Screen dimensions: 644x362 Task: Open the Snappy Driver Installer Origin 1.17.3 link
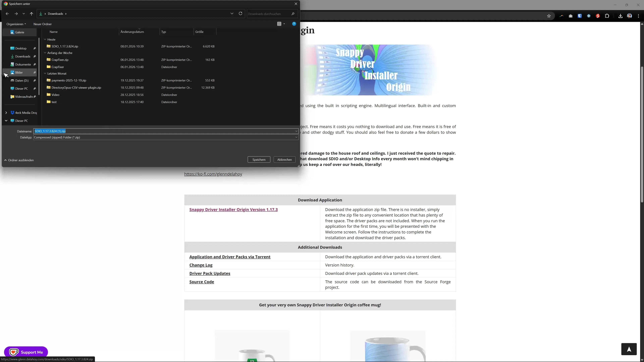[x=233, y=209]
